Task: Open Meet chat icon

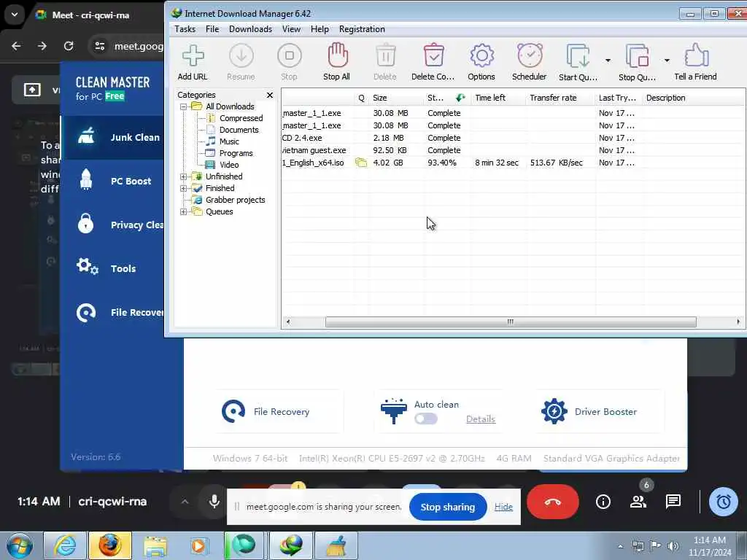Action: click(673, 502)
